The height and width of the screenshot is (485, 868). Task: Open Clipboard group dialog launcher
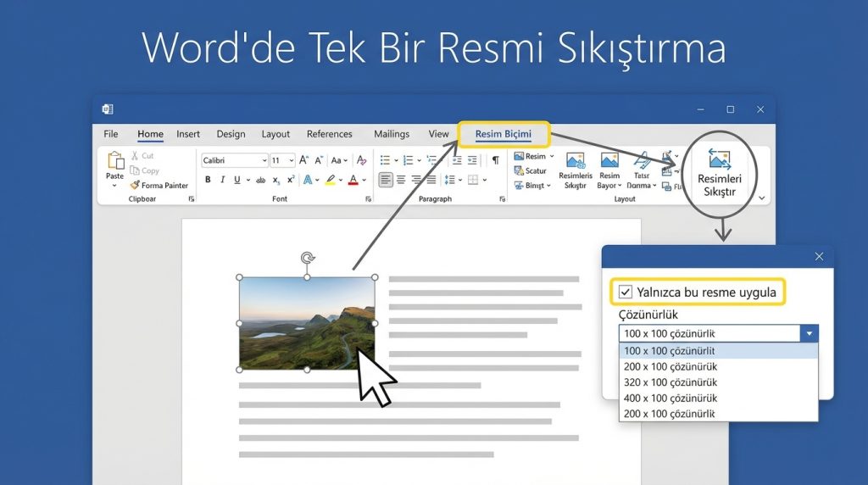[x=192, y=198]
